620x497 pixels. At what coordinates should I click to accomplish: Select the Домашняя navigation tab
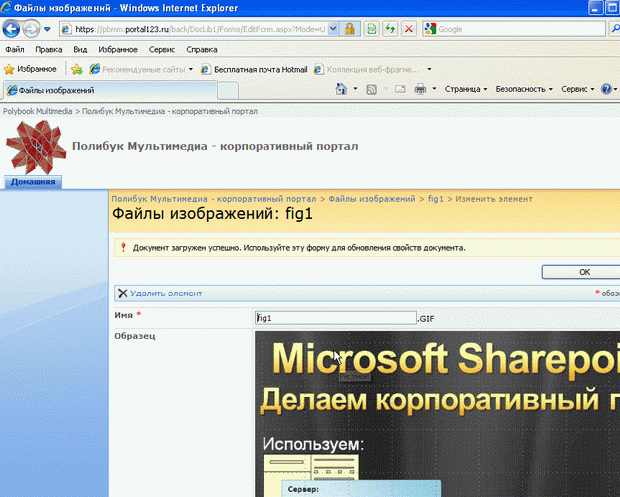click(x=34, y=181)
